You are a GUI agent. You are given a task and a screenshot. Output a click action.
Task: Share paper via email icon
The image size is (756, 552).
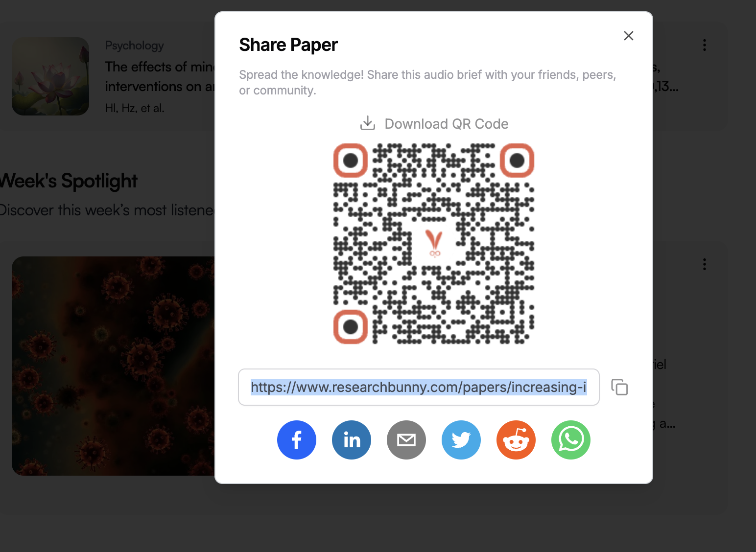[x=406, y=440]
